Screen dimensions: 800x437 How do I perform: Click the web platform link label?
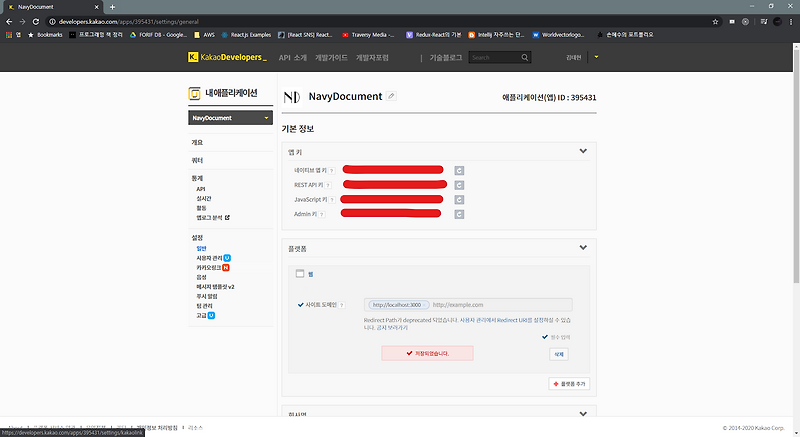[x=310, y=274]
